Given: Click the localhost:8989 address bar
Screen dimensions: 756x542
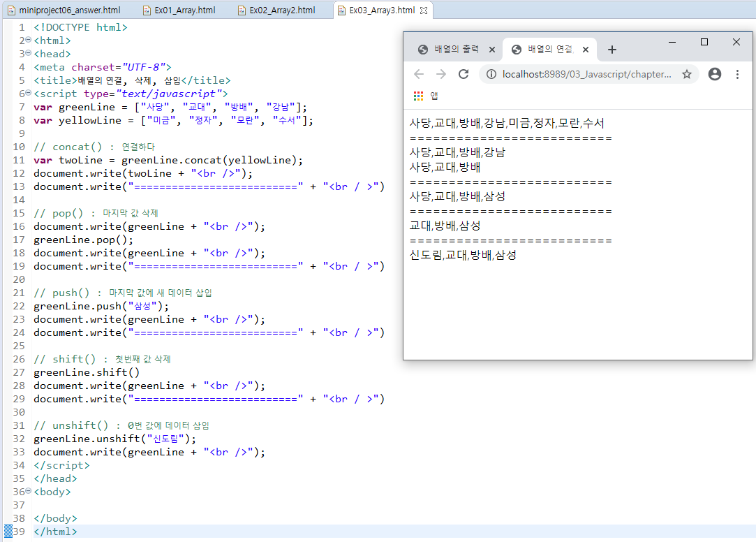Looking at the screenshot, I should [x=586, y=74].
